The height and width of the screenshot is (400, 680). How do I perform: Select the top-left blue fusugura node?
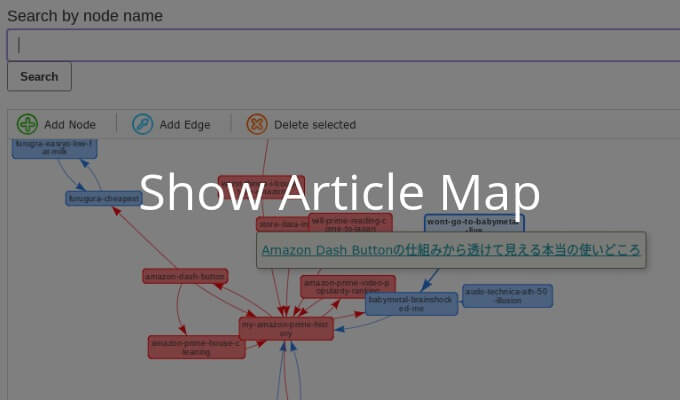point(55,148)
